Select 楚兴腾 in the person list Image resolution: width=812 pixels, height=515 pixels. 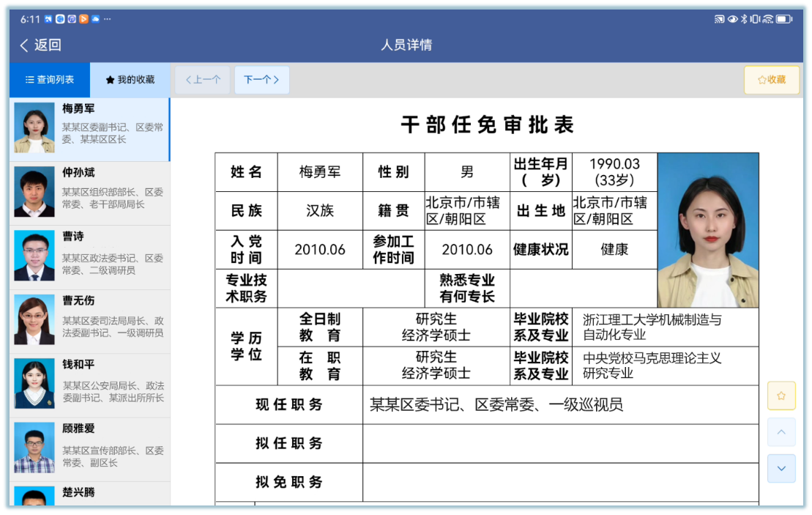89,494
